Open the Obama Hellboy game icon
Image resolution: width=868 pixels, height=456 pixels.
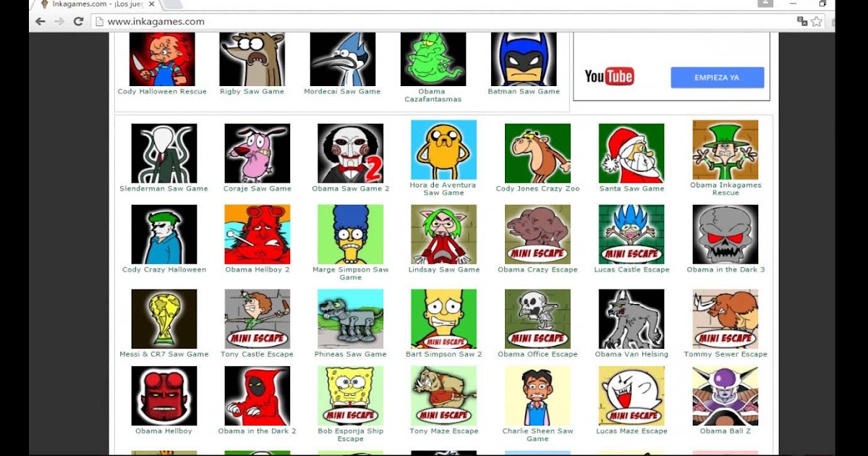(x=163, y=395)
